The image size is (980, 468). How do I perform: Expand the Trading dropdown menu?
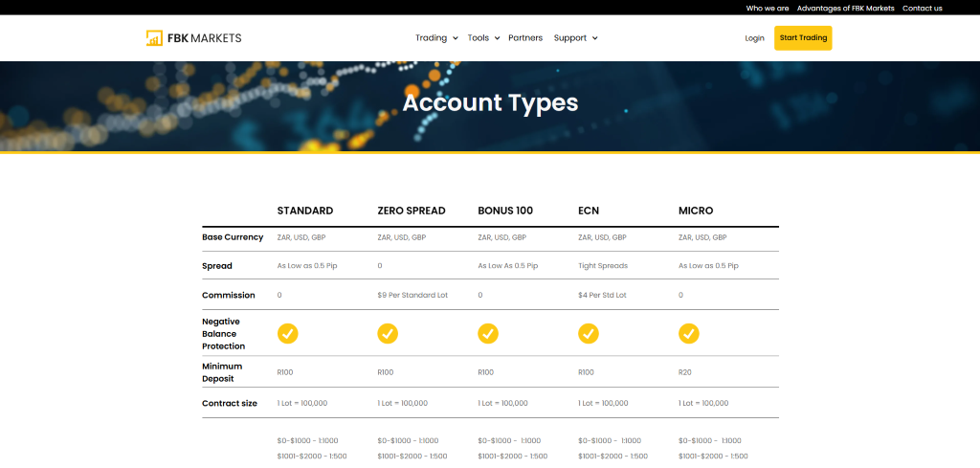(436, 38)
